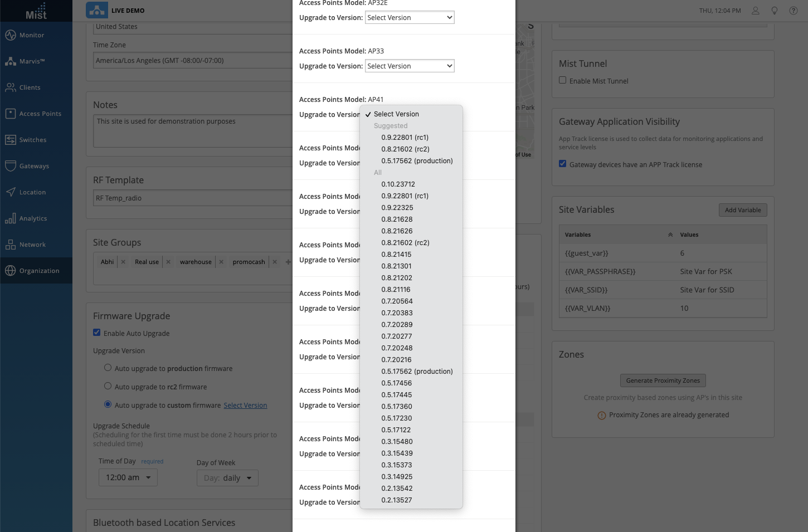The width and height of the screenshot is (808, 532).
Task: Go to Clients in sidebar
Action: click(x=11, y=87)
